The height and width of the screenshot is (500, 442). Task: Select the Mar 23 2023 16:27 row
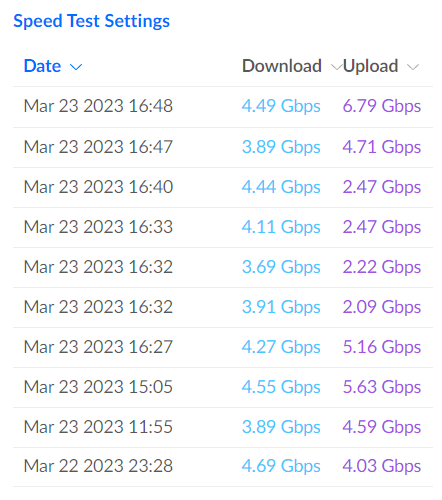click(x=223, y=347)
